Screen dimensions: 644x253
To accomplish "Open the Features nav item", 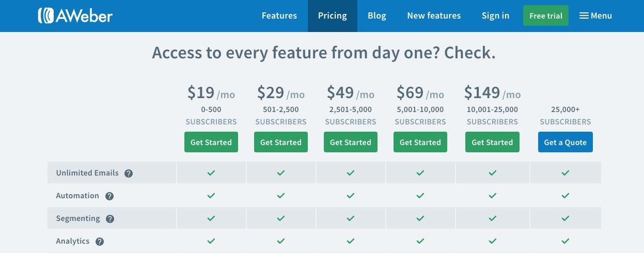I will click(279, 16).
